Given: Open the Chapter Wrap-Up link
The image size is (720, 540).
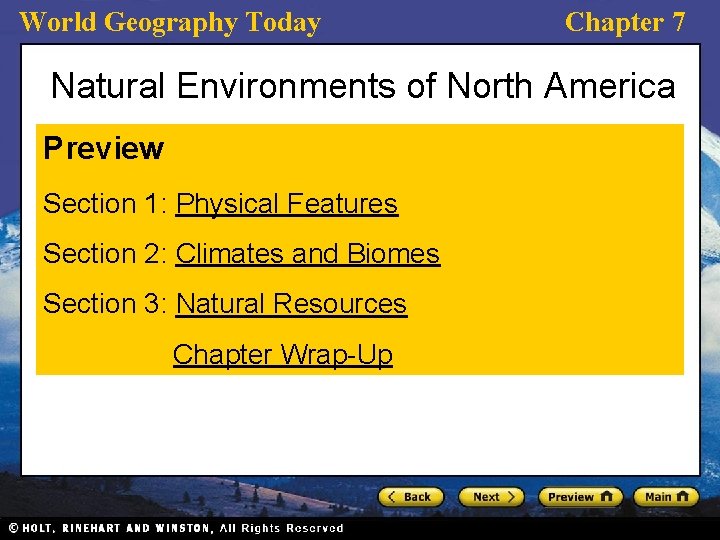Looking at the screenshot, I should 283,354.
